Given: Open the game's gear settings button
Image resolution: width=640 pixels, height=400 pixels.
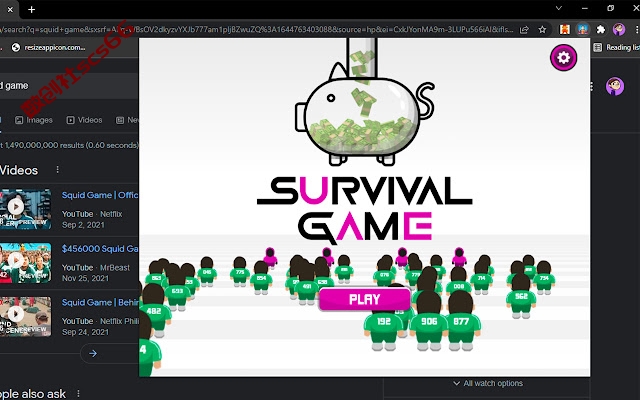Looking at the screenshot, I should [x=563, y=58].
